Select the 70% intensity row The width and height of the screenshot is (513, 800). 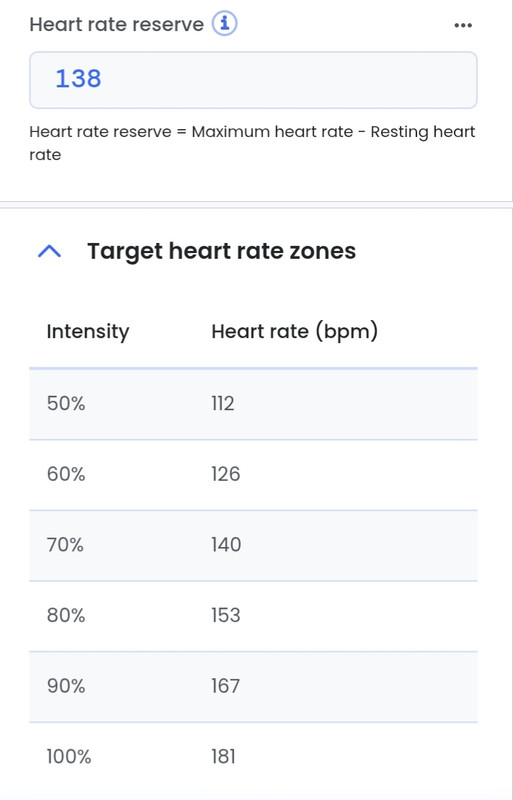coord(253,545)
